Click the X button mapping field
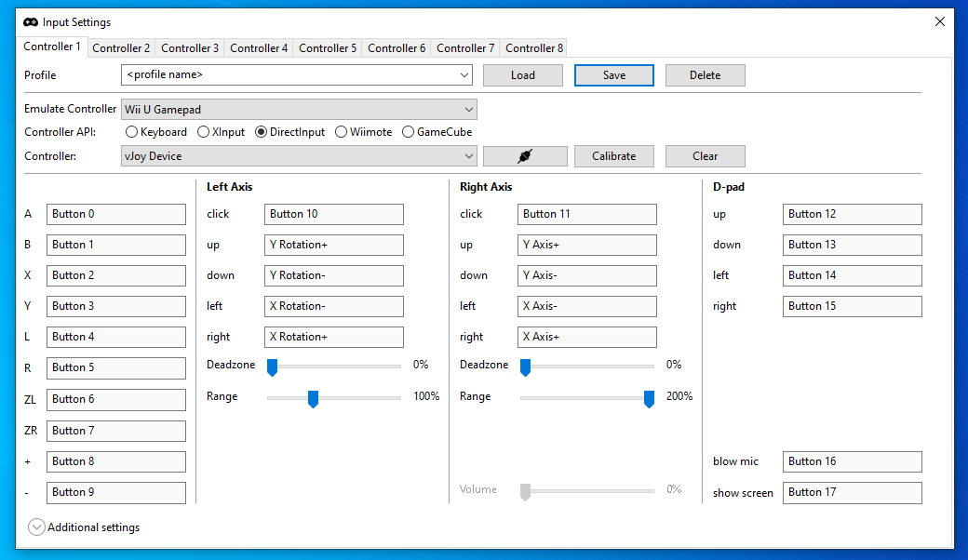This screenshot has height=560, width=968. [x=116, y=275]
